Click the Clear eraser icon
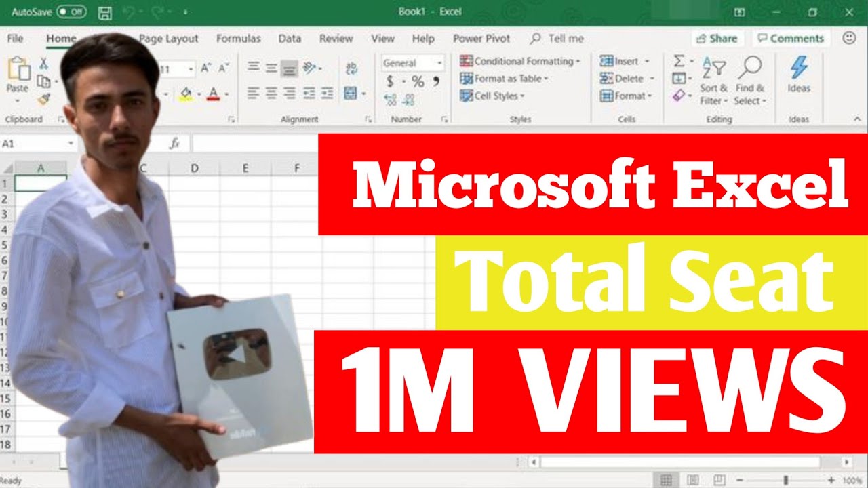Image resolution: width=868 pixels, height=488 pixels. click(679, 96)
